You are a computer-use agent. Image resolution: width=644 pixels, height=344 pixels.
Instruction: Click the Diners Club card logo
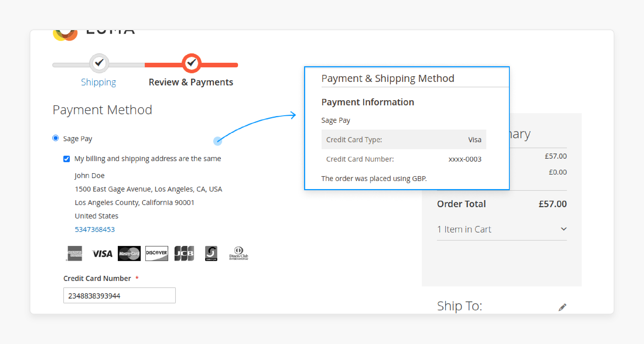tap(239, 253)
